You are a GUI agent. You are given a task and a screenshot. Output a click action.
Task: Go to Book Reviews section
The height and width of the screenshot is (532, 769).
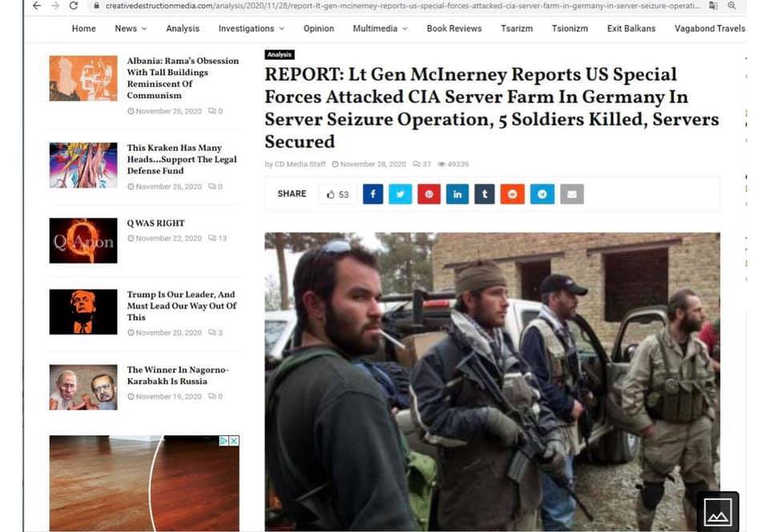click(454, 28)
